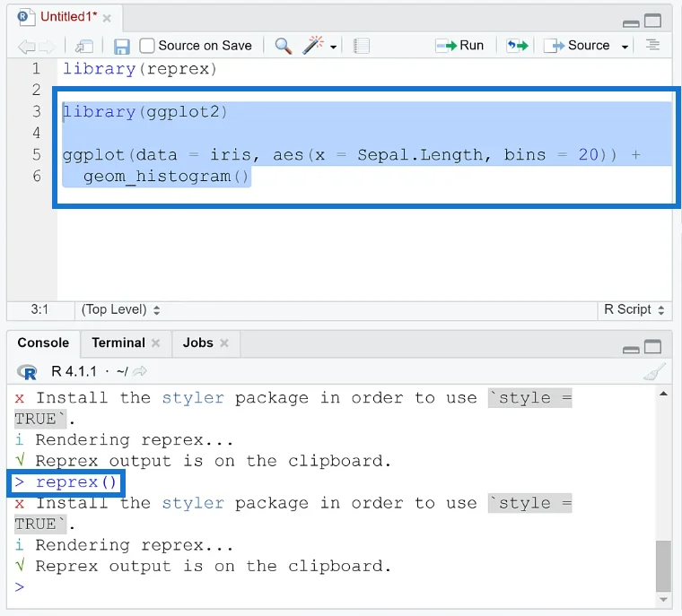The image size is (682, 616).
Task: Click geom_histogram() on line 6
Action: pyautogui.click(x=166, y=177)
